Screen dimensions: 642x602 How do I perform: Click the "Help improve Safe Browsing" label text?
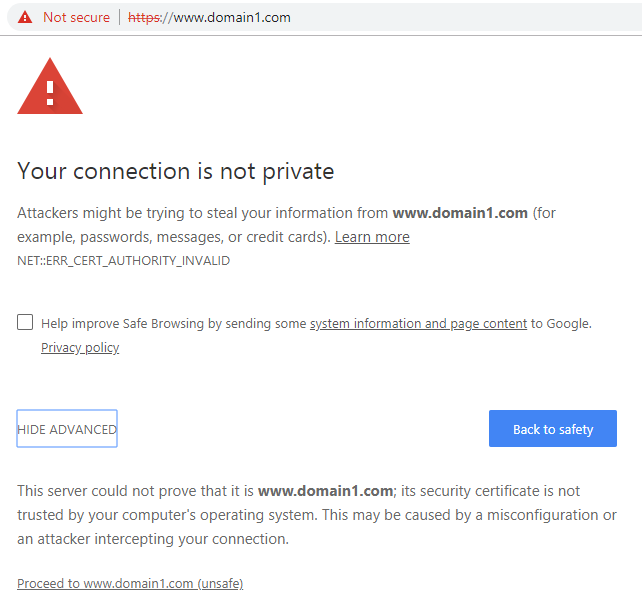pyautogui.click(x=174, y=323)
